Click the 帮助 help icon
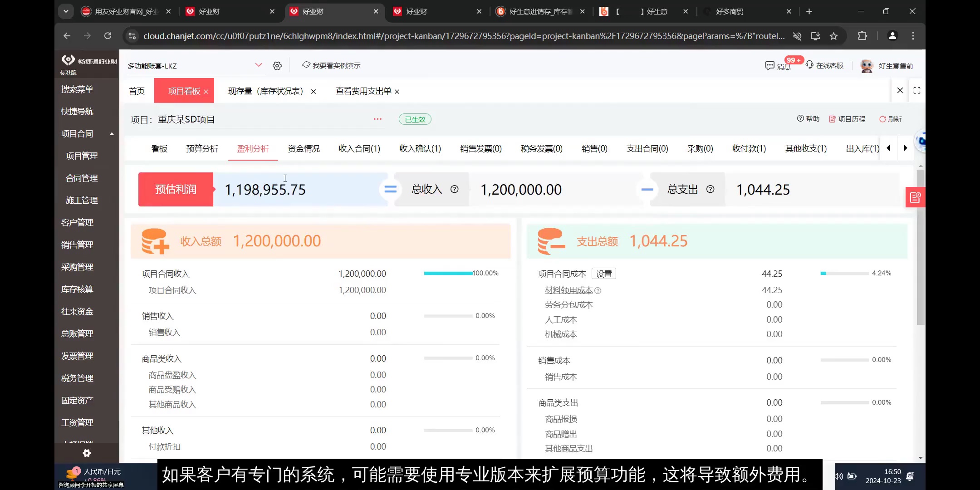Viewport: 980px width, 490px height. pyautogui.click(x=800, y=119)
